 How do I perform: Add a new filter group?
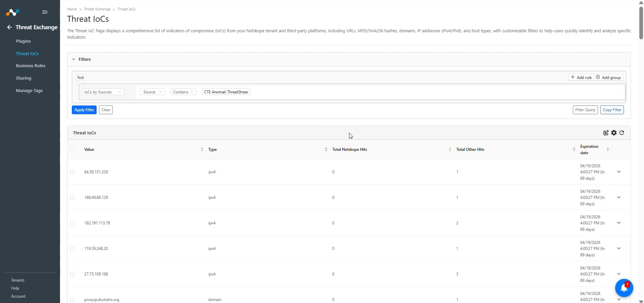tap(608, 78)
